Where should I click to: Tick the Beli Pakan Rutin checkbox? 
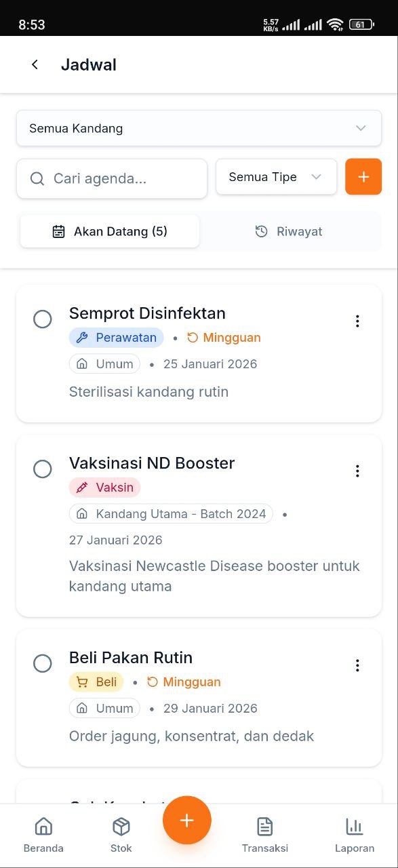tap(43, 663)
